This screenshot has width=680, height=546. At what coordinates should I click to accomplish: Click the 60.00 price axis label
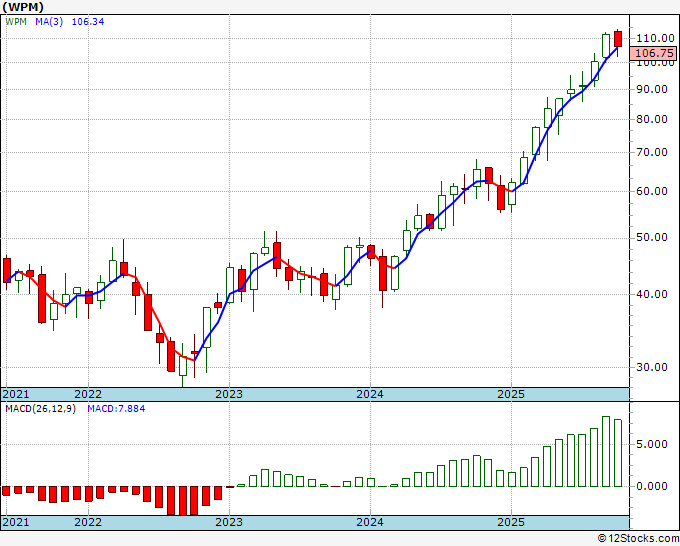tap(652, 191)
